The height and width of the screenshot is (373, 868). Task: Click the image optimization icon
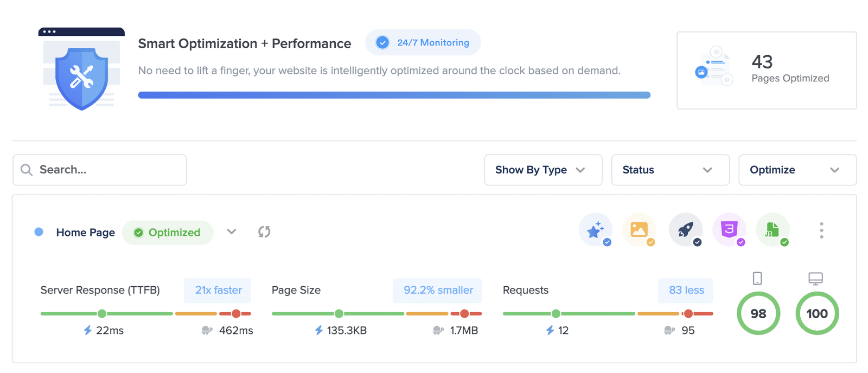point(639,230)
